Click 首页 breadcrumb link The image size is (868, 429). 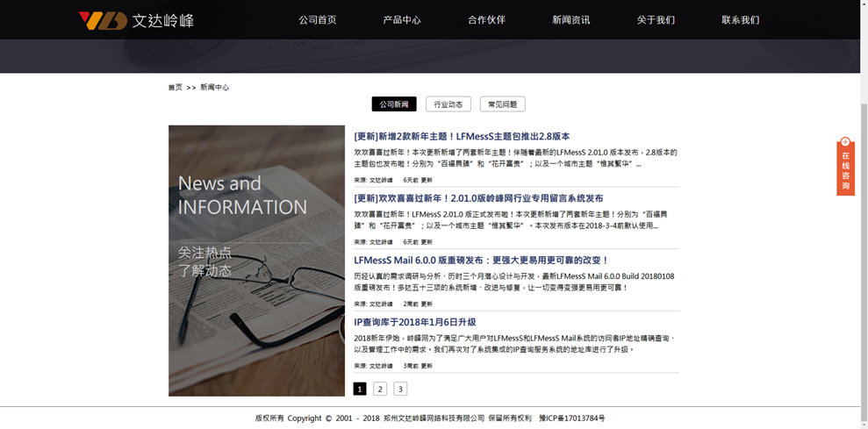[x=176, y=88]
